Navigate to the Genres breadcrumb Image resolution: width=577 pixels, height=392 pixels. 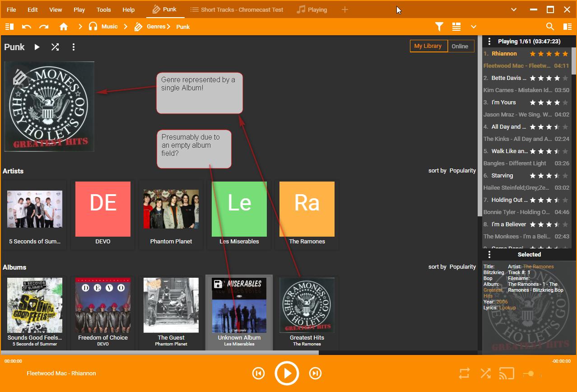[156, 27]
